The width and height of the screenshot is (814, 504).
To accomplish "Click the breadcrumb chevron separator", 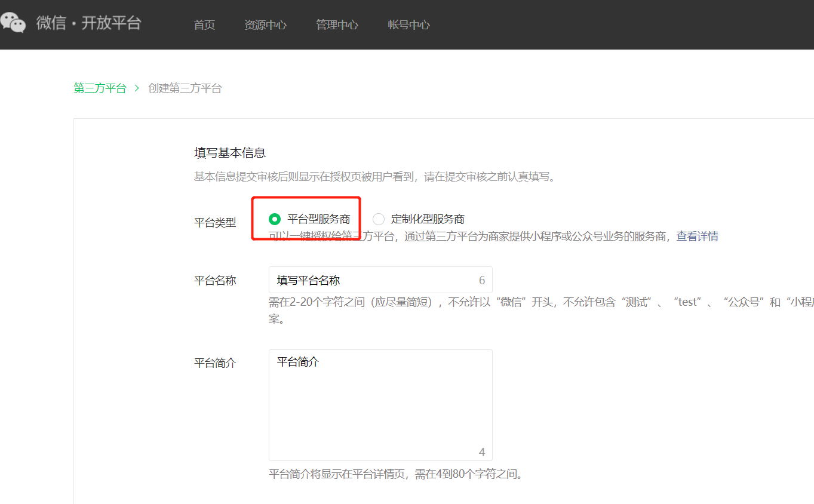I will [137, 88].
